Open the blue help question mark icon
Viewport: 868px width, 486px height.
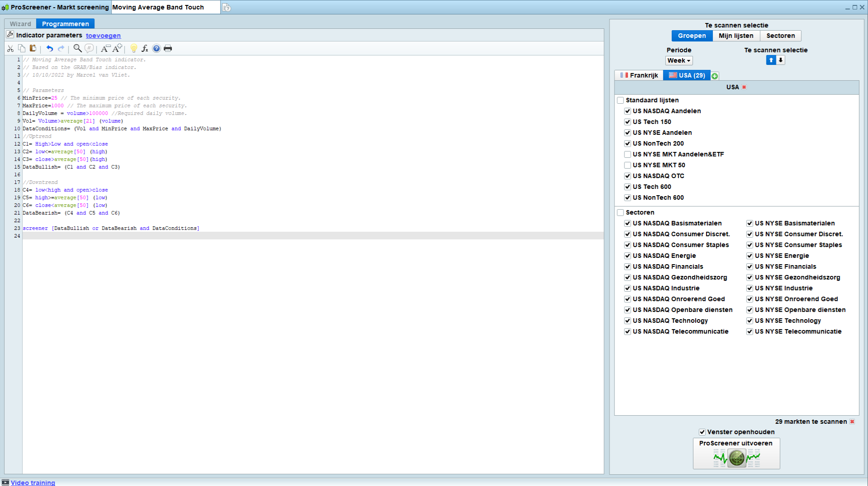point(157,48)
